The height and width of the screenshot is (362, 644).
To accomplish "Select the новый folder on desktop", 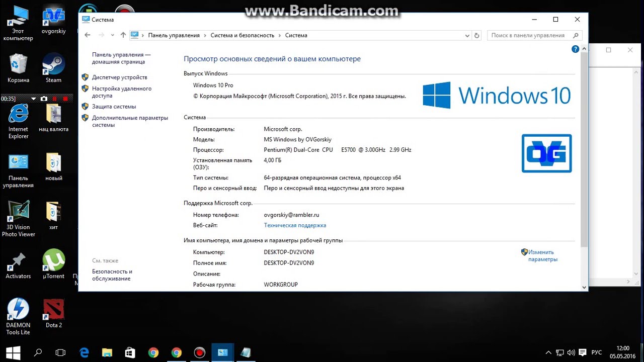I will point(53,167).
